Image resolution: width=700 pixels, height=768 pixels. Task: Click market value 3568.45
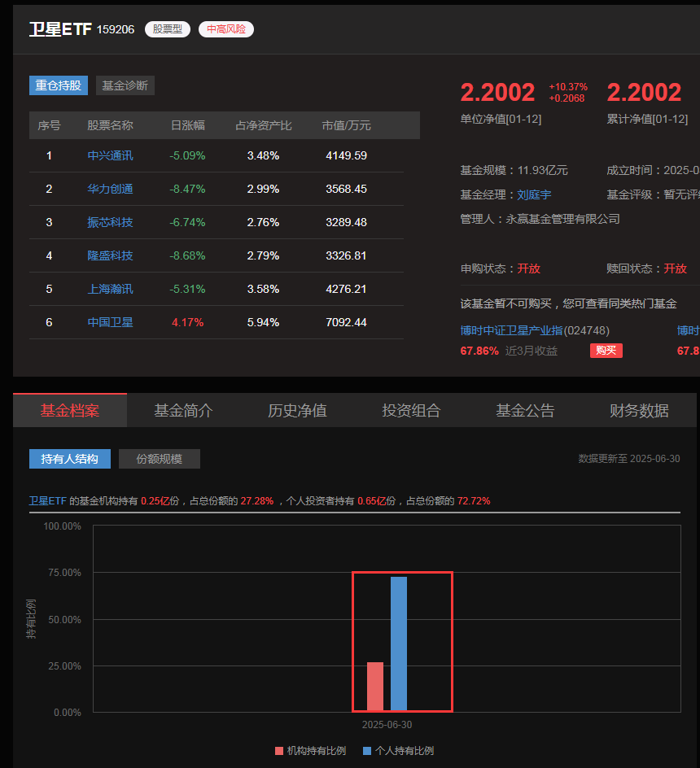tap(347, 189)
